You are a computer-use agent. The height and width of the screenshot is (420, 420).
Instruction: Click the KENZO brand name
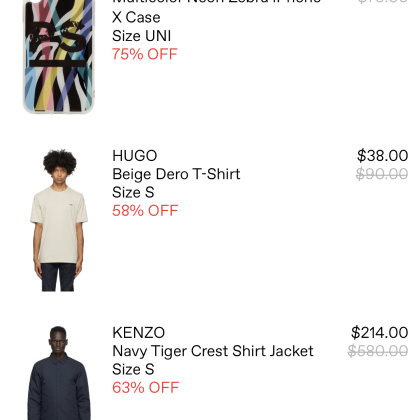coord(139,333)
